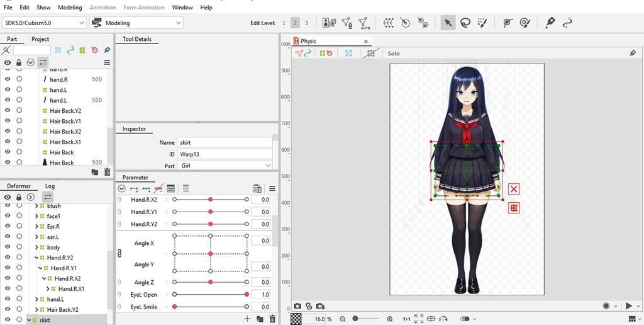The width and height of the screenshot is (644, 325).
Task: Select the path deformation tool icon
Action: click(567, 23)
